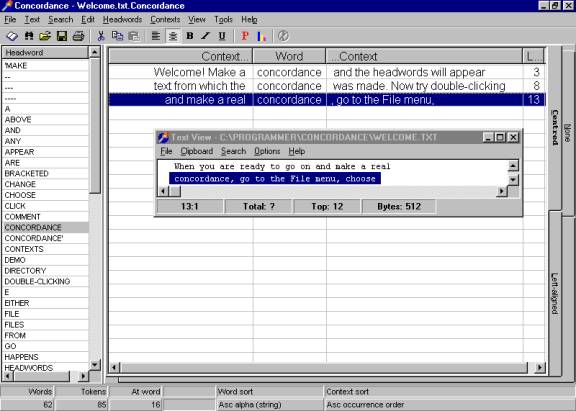Open a file with the folder icon

[45, 36]
